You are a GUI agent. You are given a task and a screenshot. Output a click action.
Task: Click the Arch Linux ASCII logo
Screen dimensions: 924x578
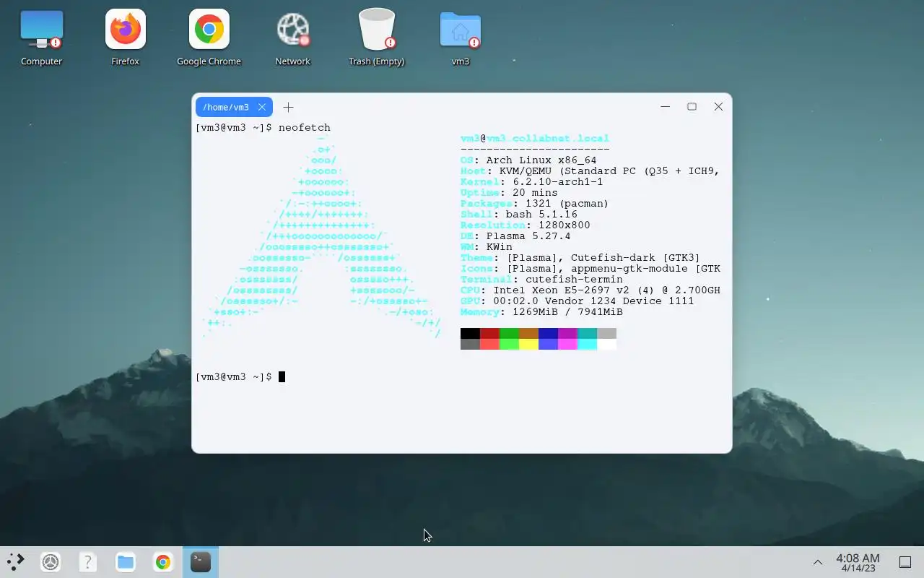tap(321, 236)
